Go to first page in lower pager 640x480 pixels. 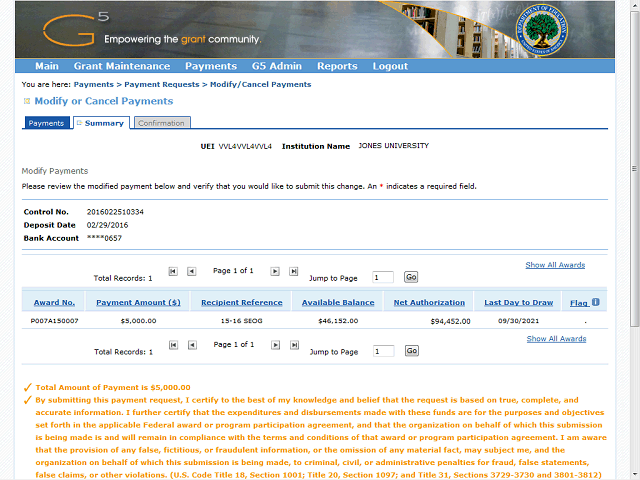click(x=173, y=345)
